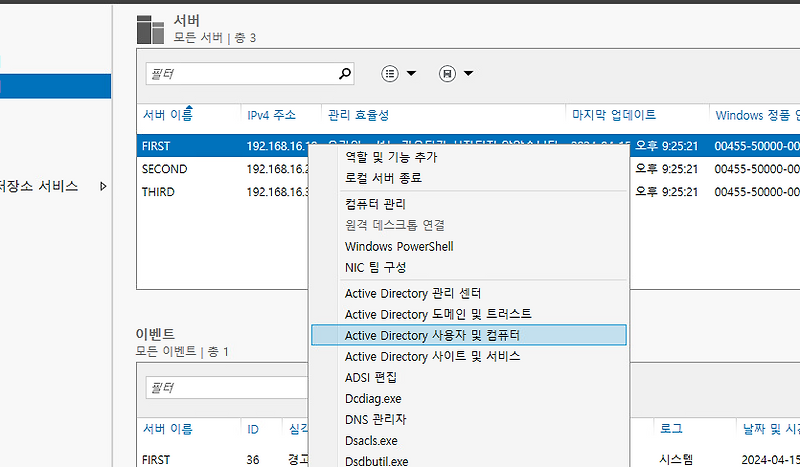Choose 역할 및 기능 추가 from context menu
Viewport: 800px width, 467px height.
tap(391, 157)
